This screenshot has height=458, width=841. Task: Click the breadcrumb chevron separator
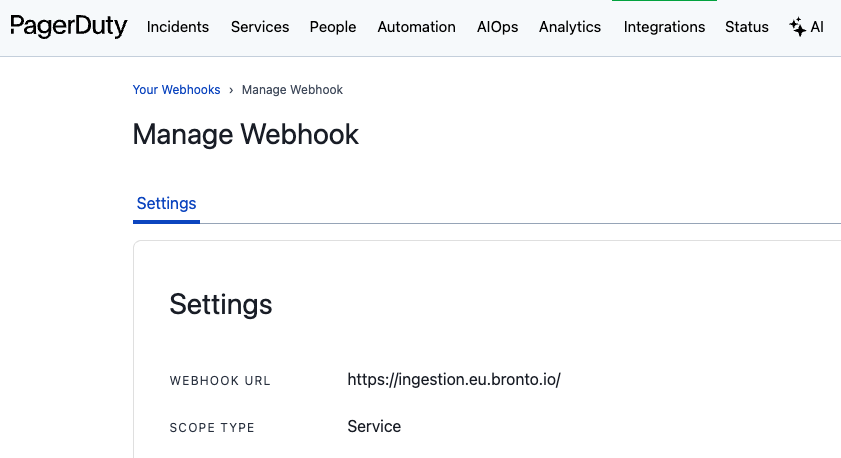(231, 90)
